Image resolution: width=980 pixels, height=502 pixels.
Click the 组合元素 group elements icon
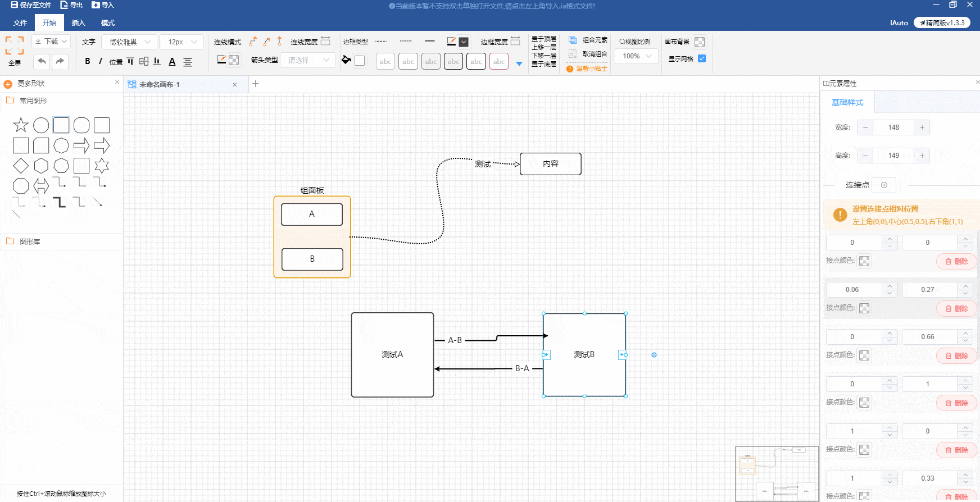(x=573, y=40)
